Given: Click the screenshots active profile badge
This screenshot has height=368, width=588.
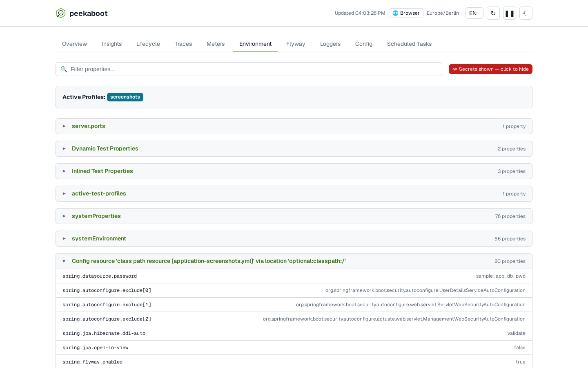Looking at the screenshot, I should (125, 97).
